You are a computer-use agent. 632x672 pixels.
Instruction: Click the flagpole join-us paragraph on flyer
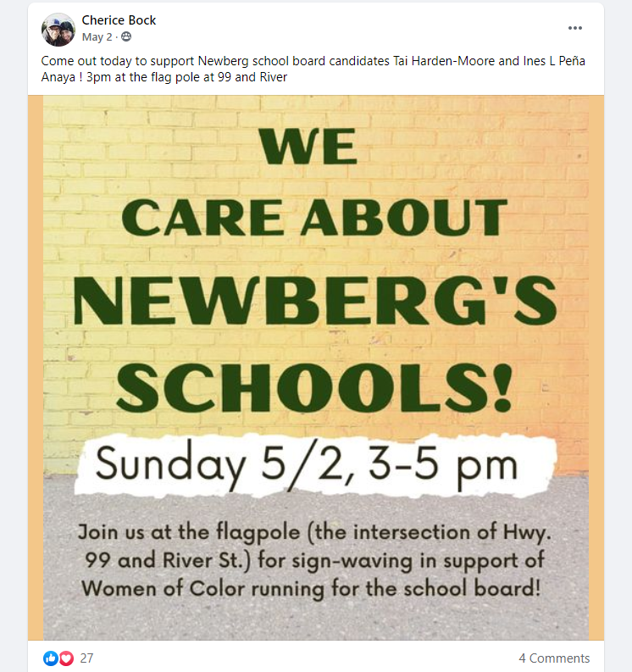(x=313, y=560)
